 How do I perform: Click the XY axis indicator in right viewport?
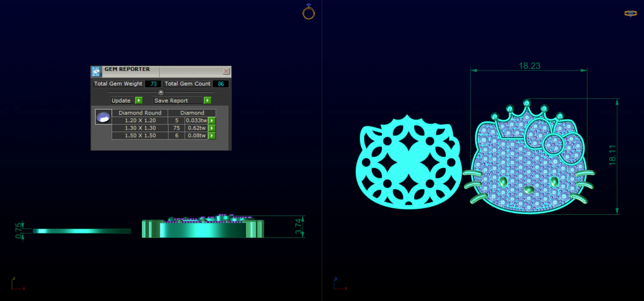(x=340, y=284)
